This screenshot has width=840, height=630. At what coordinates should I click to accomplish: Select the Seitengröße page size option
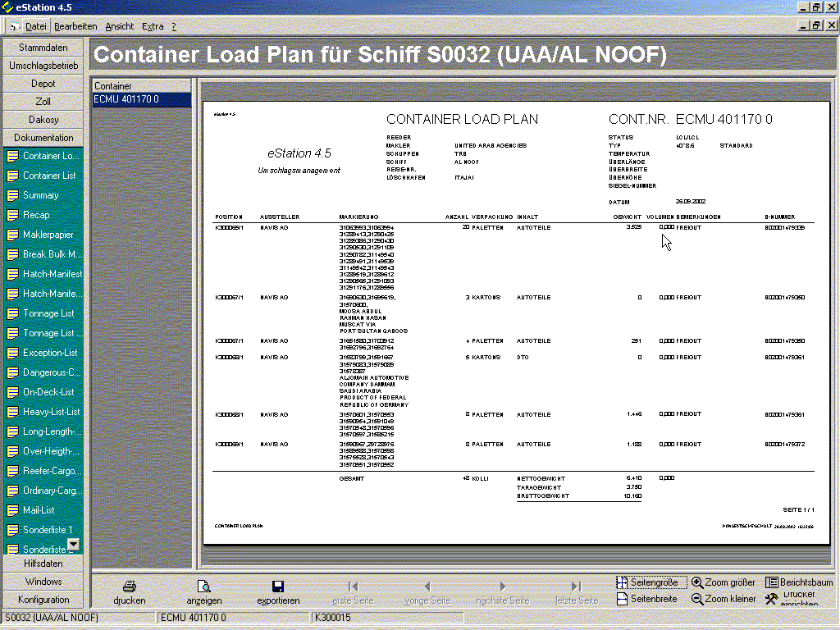tap(623, 582)
